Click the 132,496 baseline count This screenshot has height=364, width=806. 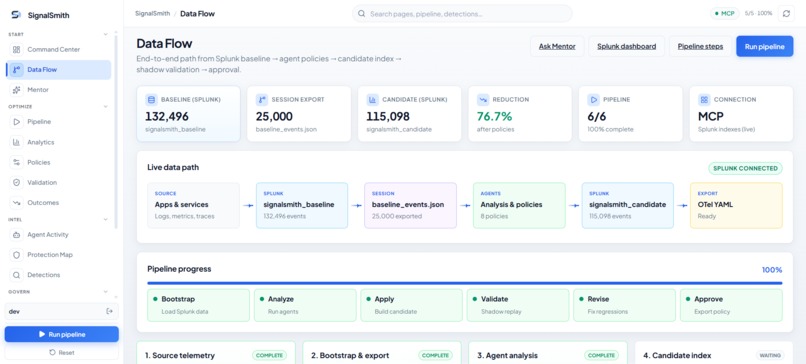(x=167, y=116)
